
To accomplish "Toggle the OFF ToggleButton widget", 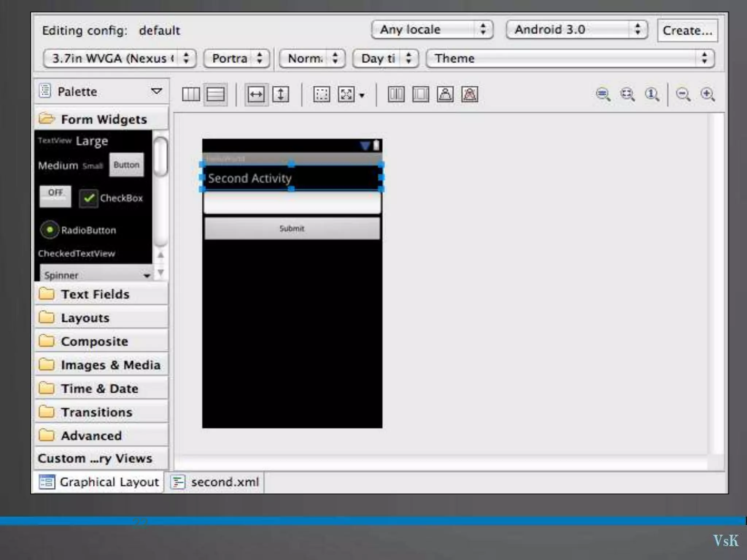I will [55, 197].
